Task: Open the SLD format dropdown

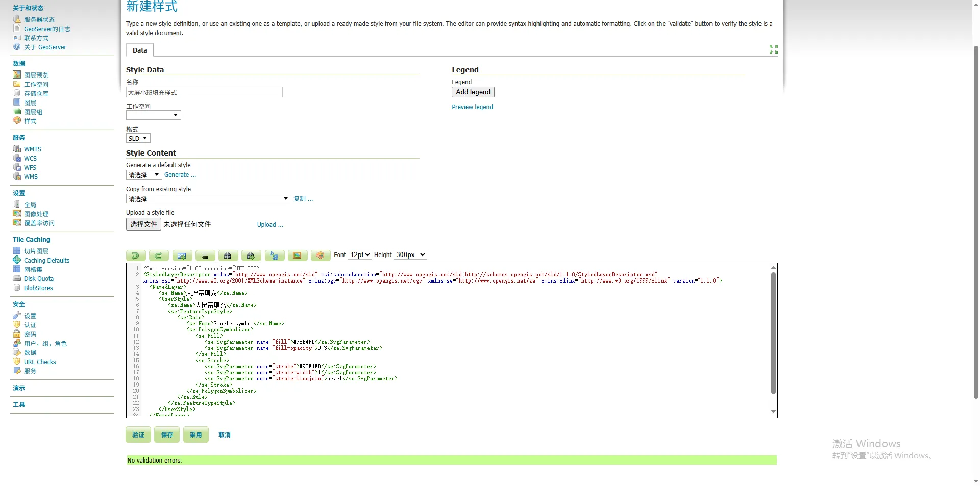Action: coord(138,139)
